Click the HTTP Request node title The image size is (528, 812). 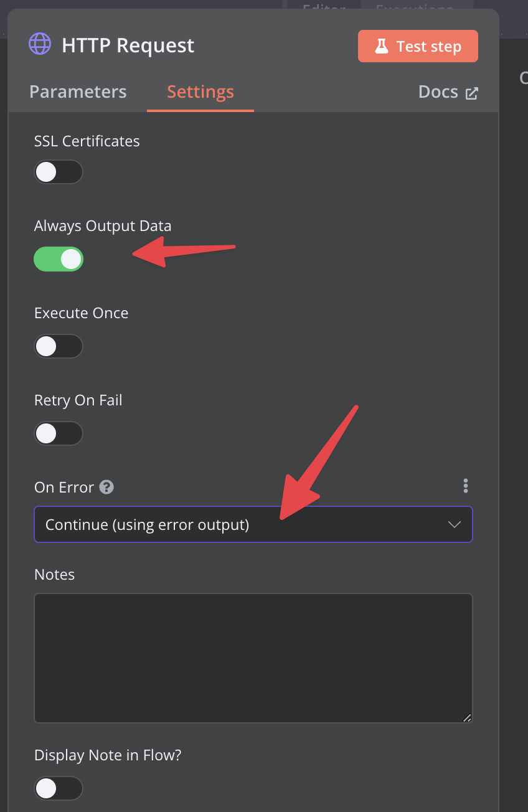click(128, 45)
